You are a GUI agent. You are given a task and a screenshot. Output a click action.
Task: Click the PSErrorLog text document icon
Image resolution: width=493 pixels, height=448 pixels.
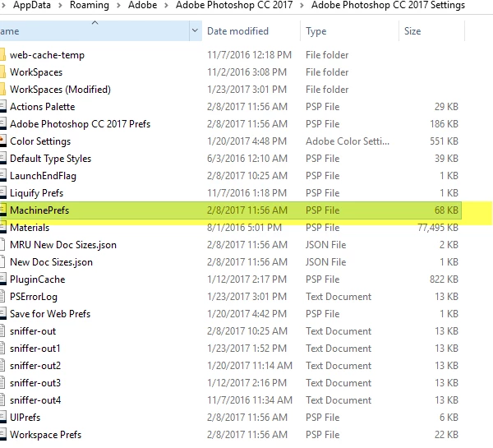point(2,297)
